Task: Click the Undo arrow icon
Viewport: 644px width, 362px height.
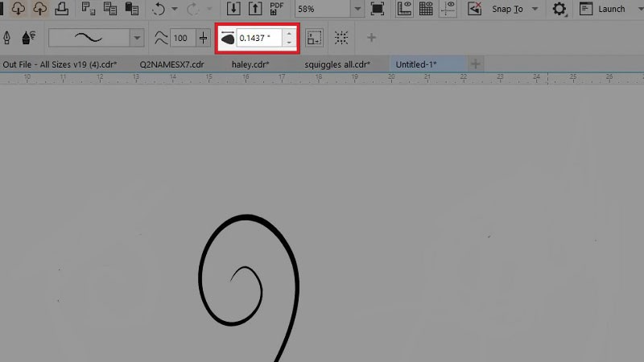Action: click(x=159, y=9)
